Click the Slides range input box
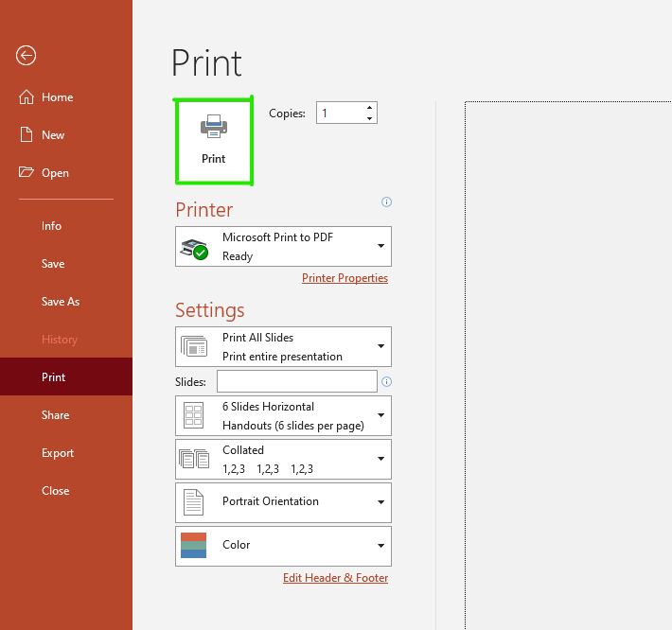 297,381
